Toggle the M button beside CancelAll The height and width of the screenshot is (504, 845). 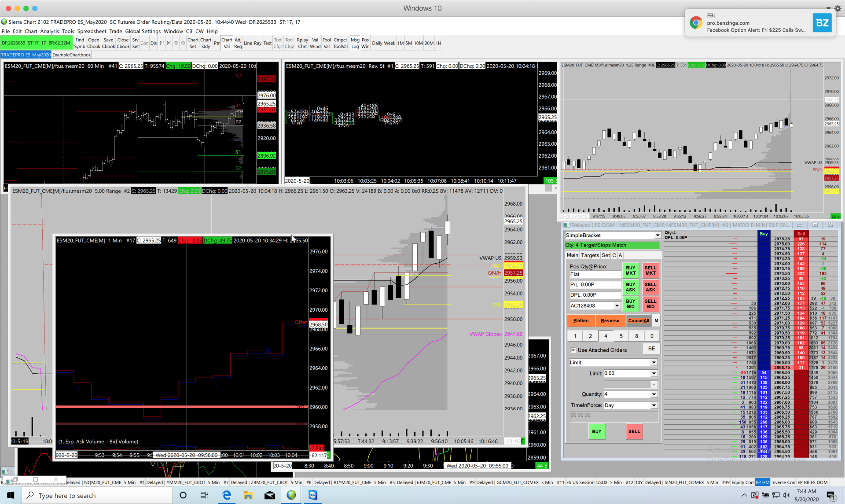656,320
